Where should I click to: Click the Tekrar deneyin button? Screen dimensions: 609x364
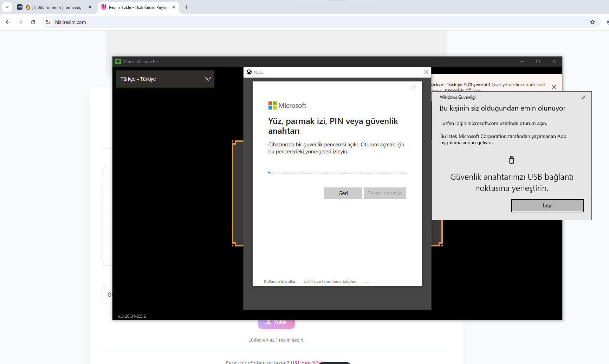coord(385,193)
